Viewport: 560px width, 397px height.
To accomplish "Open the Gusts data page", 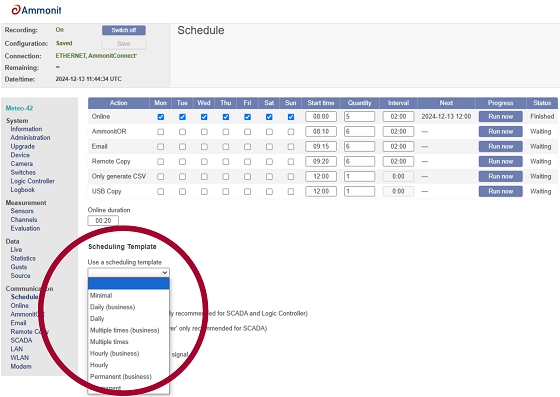I will coord(19,267).
